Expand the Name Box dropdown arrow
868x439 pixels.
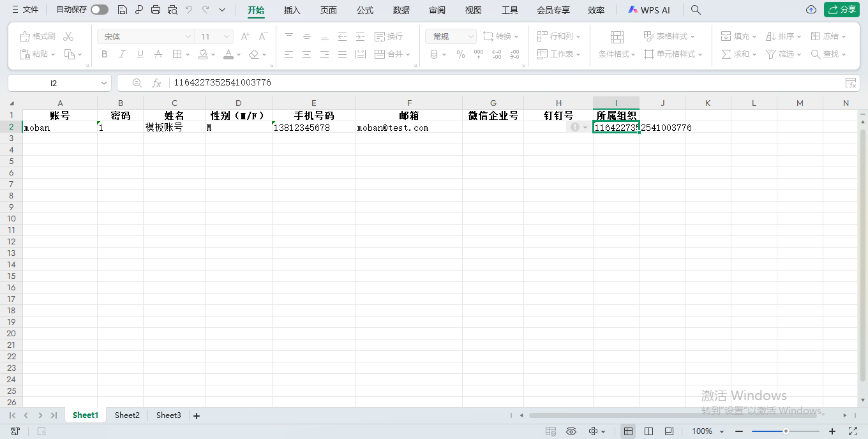coord(104,83)
